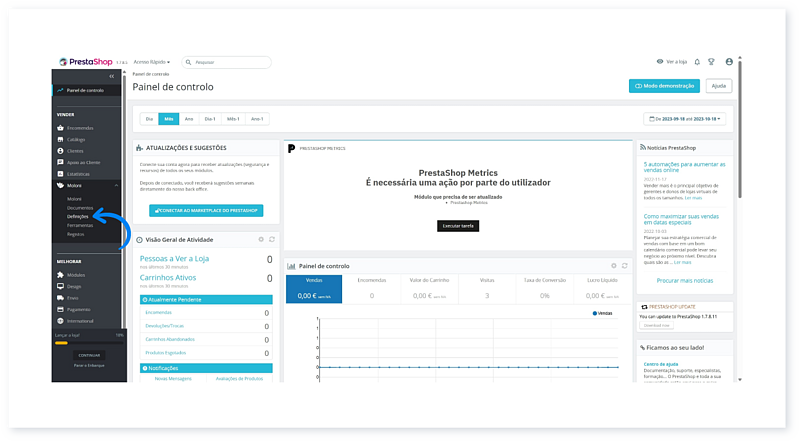This screenshot has width=800, height=442.
Task: Open the user profile avatar icon
Action: [x=729, y=62]
